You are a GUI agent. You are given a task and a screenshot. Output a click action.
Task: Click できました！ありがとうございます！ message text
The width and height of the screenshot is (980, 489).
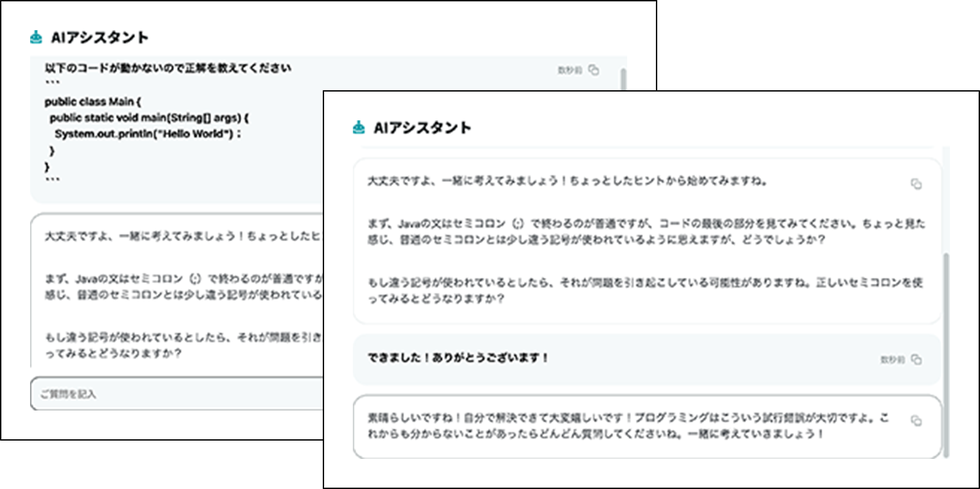click(x=458, y=358)
